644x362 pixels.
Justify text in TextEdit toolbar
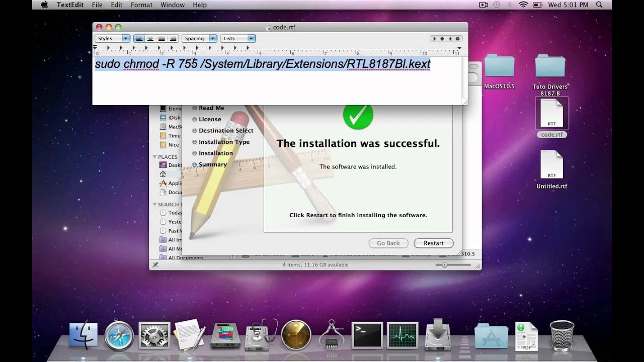click(162, 38)
